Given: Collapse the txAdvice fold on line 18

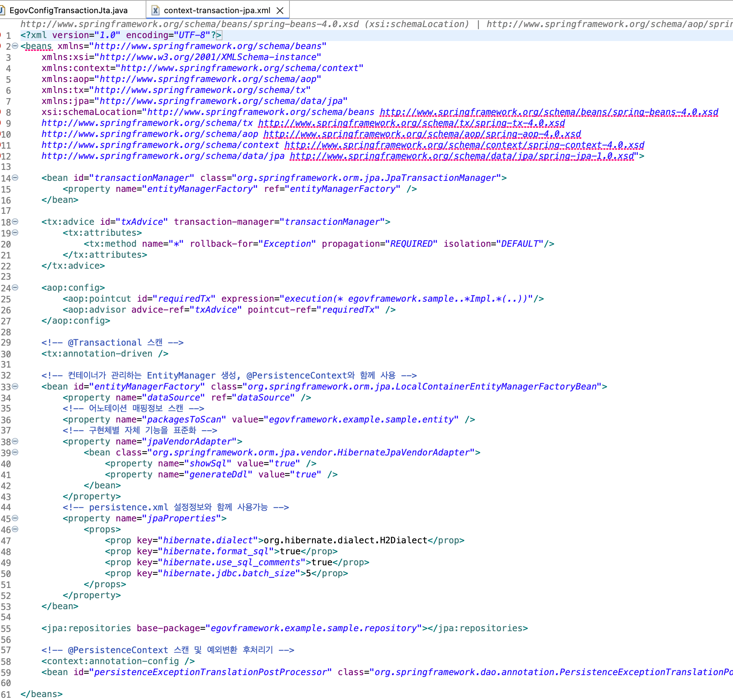Looking at the screenshot, I should pos(14,222).
